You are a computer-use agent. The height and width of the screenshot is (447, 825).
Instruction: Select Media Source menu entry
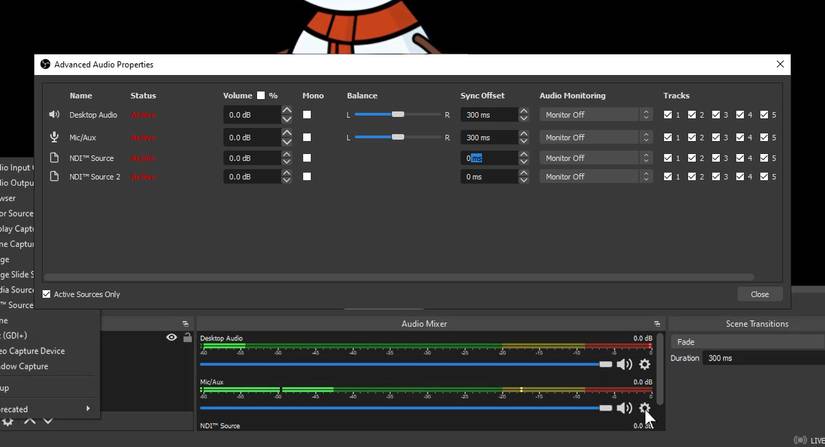click(x=17, y=290)
